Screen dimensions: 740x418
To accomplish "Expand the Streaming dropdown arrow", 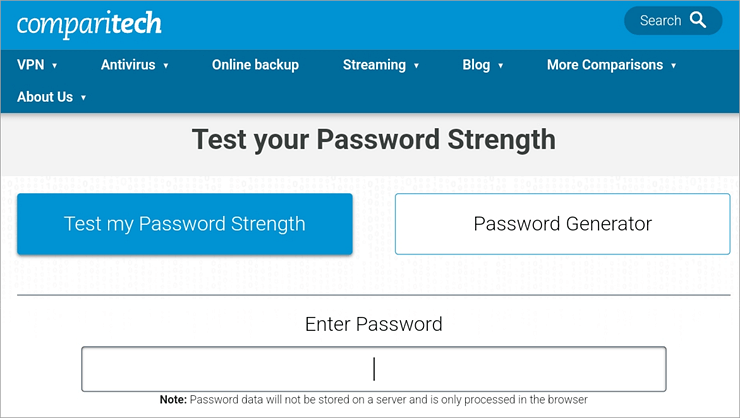I will tap(416, 66).
